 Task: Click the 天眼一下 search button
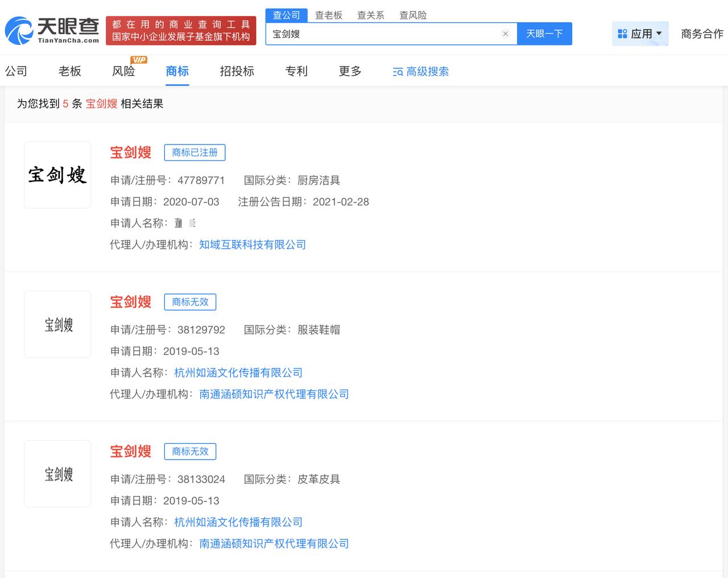(544, 34)
